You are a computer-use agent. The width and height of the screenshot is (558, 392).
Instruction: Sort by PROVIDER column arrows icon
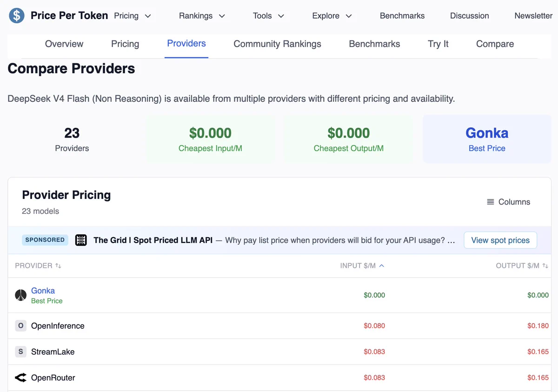click(58, 266)
